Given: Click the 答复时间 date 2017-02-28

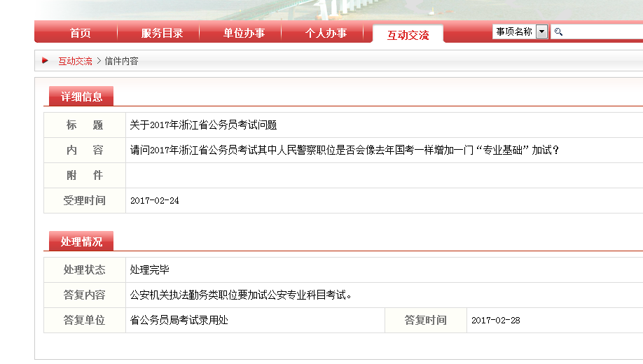Looking at the screenshot, I should 495,321.
